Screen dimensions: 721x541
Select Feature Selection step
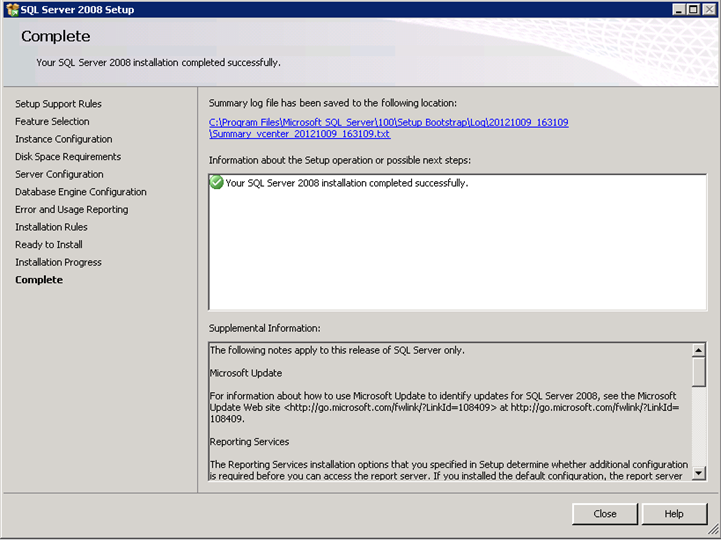[52, 121]
